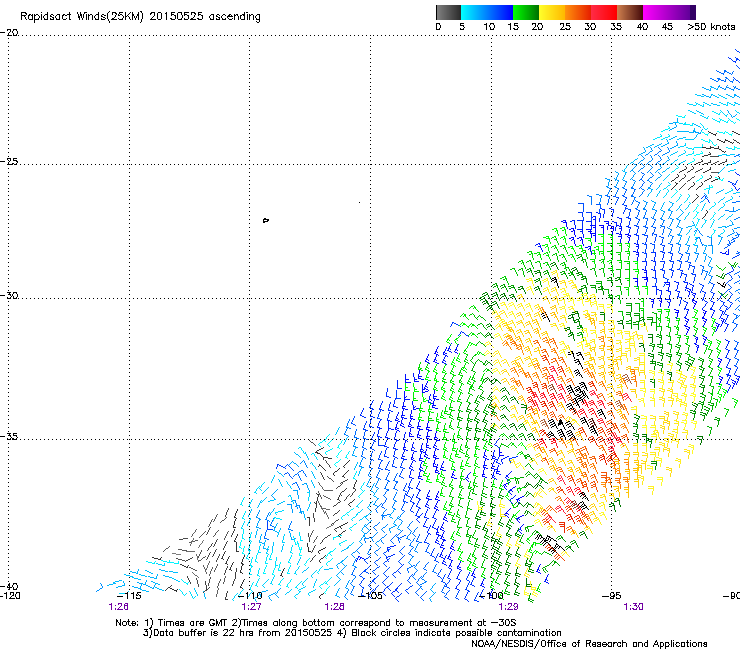Click the latitude label '-35'
The image size is (740, 650).
(9, 437)
